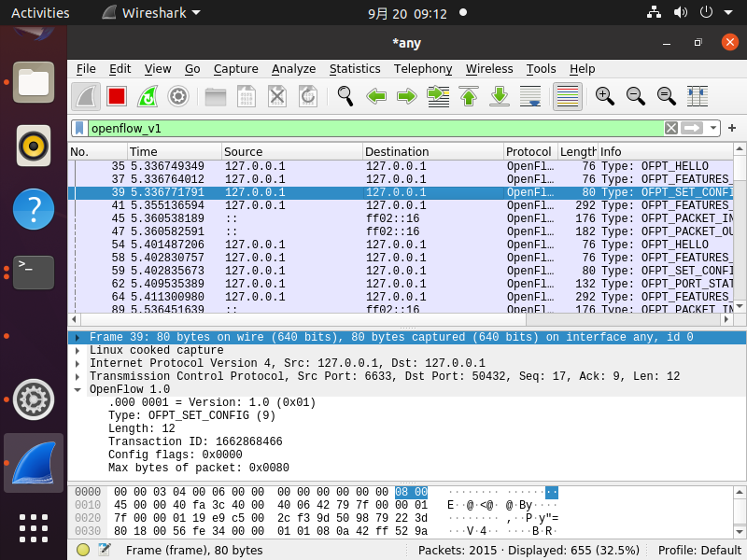747x560 pixels.
Task: Open the Tools menu
Action: (541, 69)
